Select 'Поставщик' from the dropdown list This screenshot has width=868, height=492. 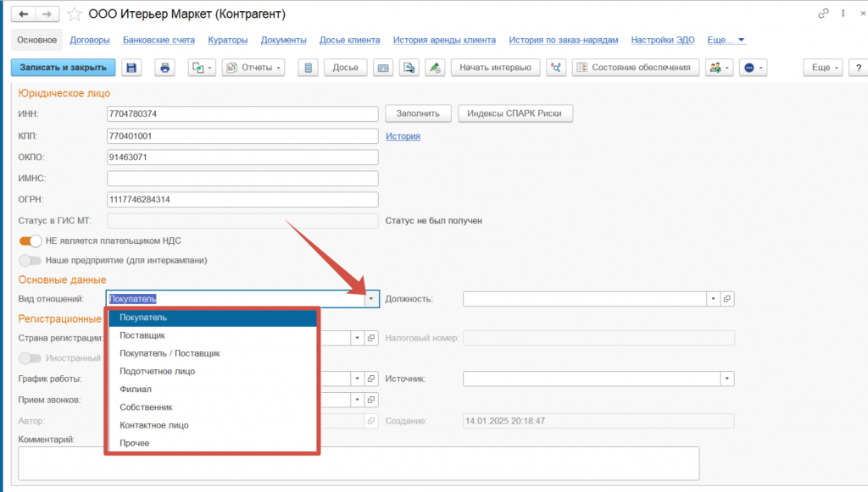coord(142,335)
